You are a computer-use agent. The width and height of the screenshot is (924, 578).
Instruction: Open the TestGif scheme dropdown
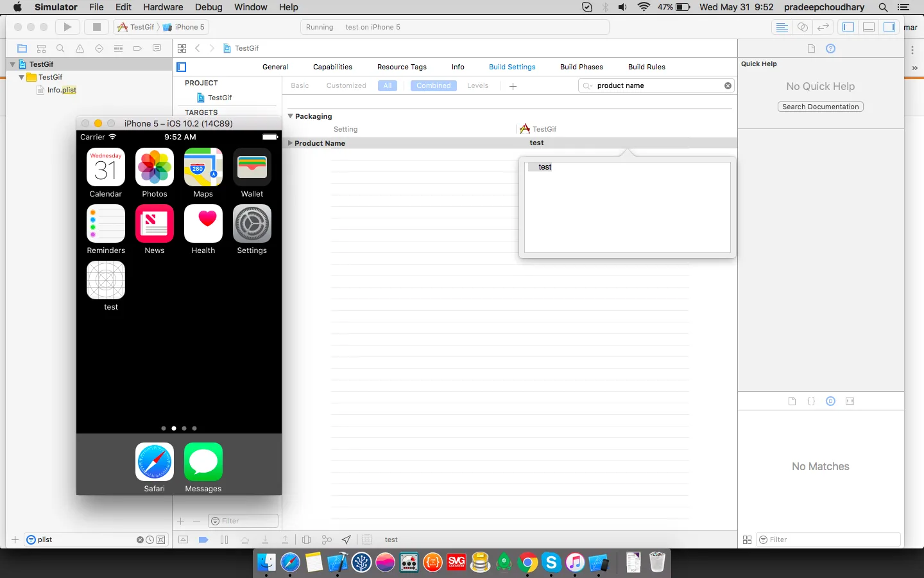pyautogui.click(x=136, y=27)
